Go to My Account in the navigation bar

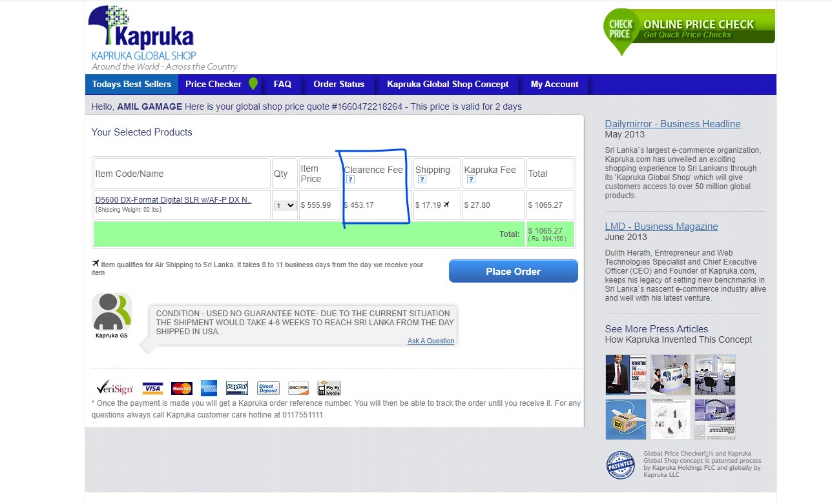pyautogui.click(x=555, y=84)
